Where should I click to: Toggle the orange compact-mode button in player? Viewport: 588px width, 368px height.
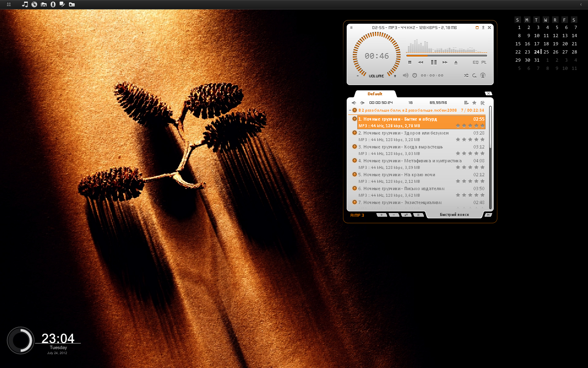[x=477, y=28]
